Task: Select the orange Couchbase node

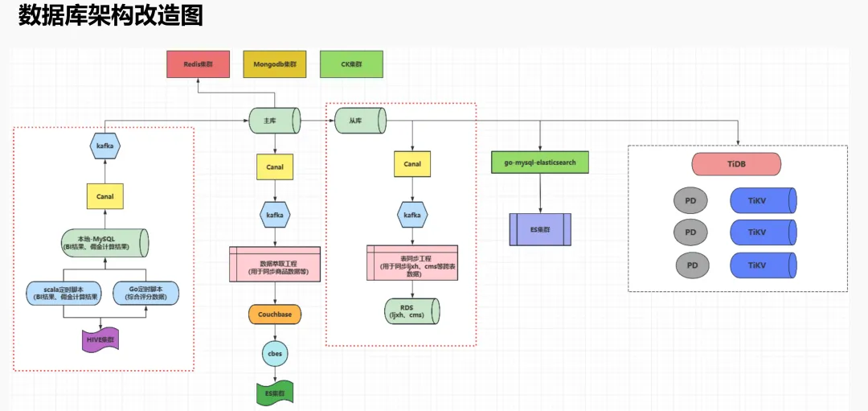Action: point(275,315)
